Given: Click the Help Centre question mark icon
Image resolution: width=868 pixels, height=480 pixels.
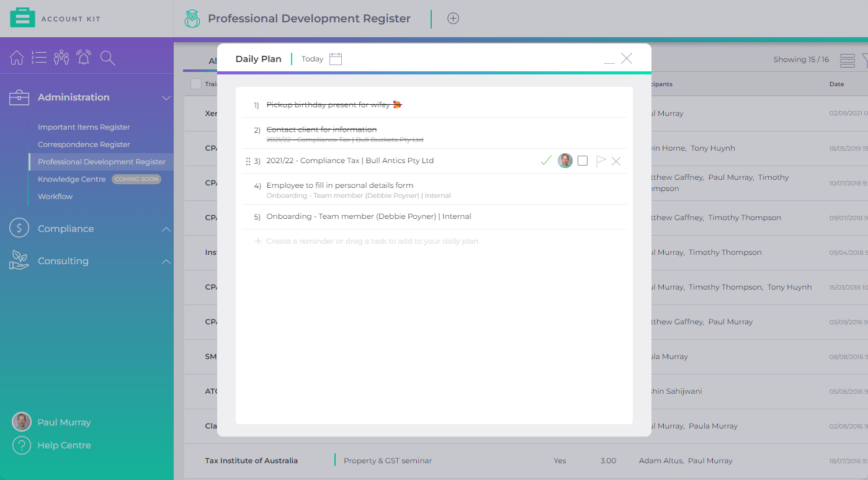Looking at the screenshot, I should point(22,445).
